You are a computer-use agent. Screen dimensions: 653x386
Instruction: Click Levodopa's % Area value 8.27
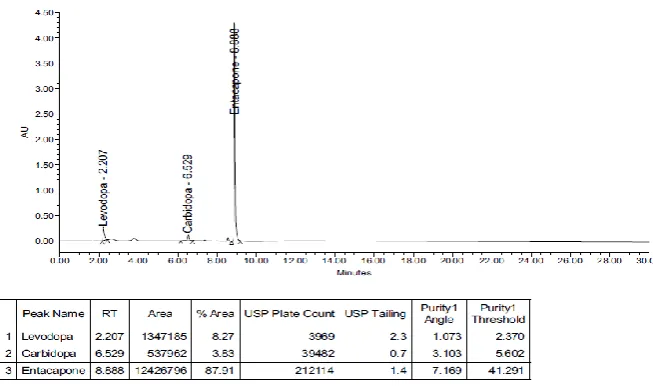coord(223,336)
